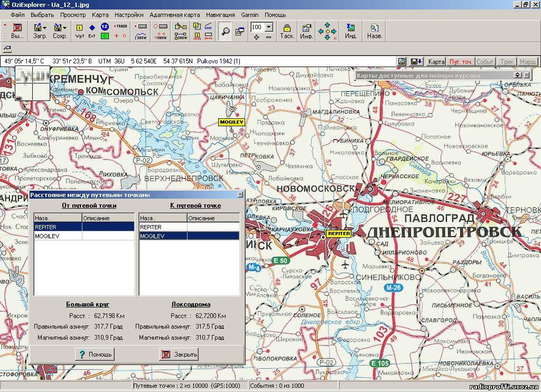Click the Load (Загр.) floppy icon
The image size is (541, 392).
(x=38, y=27)
